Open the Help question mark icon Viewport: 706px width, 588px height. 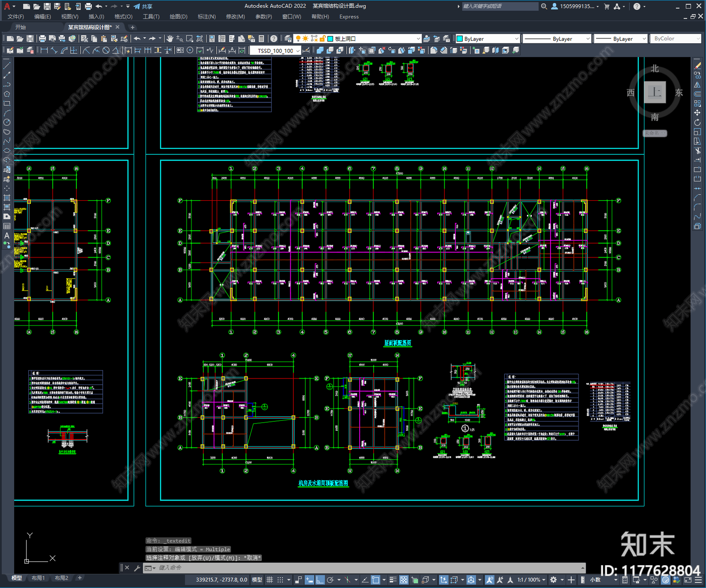tap(274, 39)
